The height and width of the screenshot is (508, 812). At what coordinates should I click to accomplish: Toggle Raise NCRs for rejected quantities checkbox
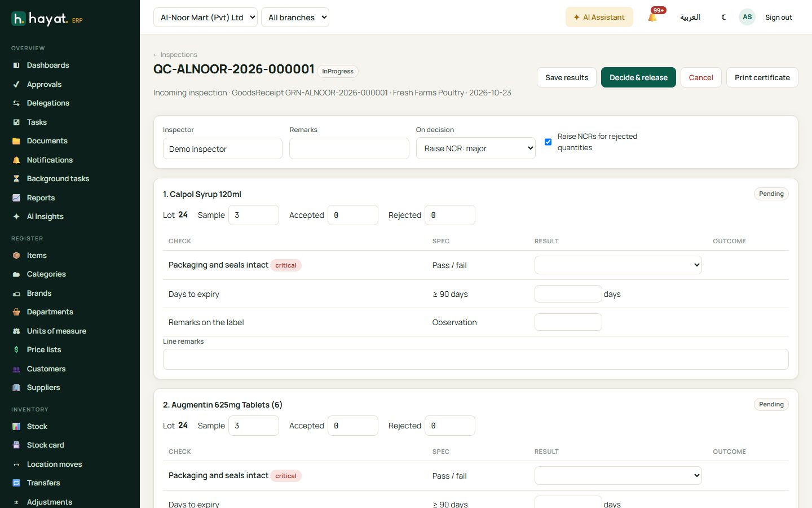point(548,142)
